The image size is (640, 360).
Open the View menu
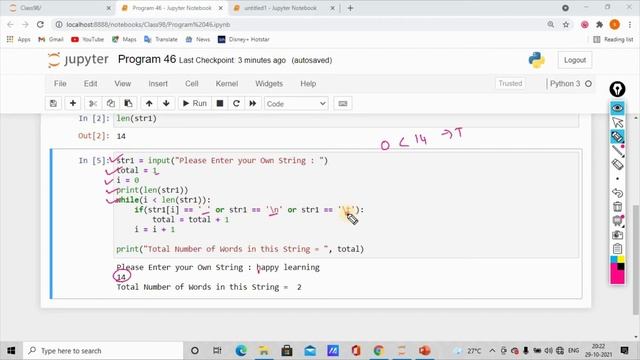pos(122,84)
